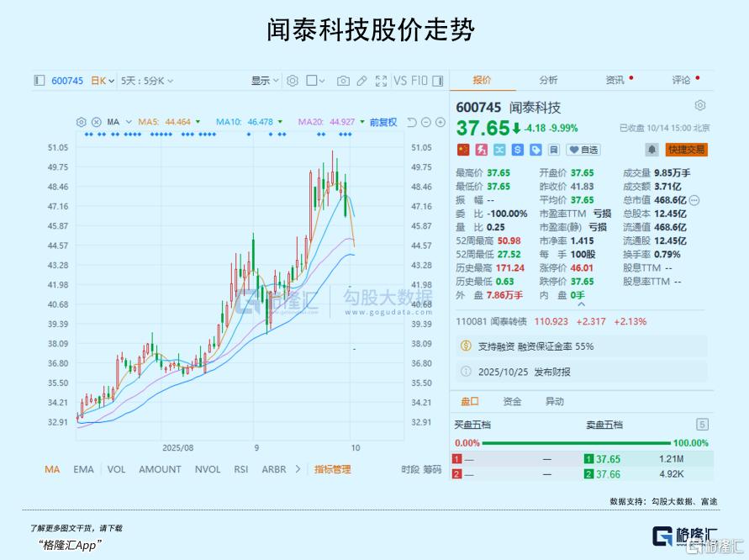Toggle MA20 line visibility arrow

pyautogui.click(x=362, y=122)
